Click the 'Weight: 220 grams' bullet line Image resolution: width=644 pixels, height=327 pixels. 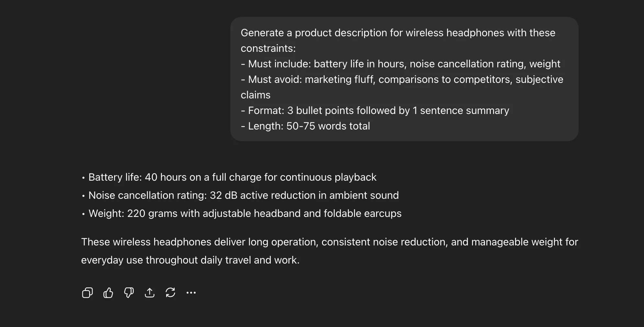245,213
